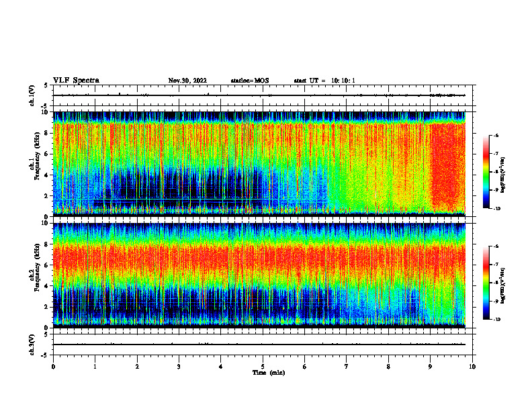Click time axis tick label "2"

[137, 367]
